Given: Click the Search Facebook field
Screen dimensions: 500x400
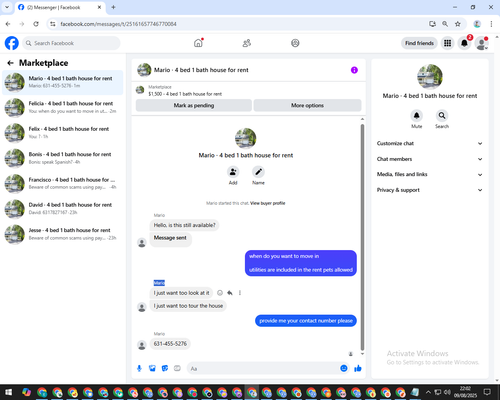Looking at the screenshot, I should click(71, 43).
